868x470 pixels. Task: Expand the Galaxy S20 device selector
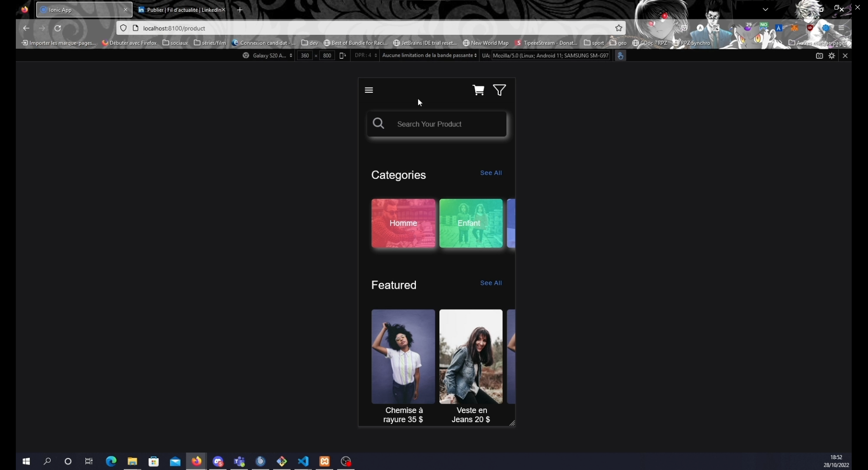coord(269,56)
